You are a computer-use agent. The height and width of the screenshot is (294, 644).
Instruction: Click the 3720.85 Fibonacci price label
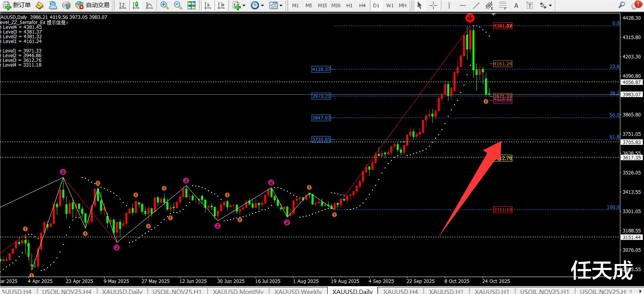click(x=321, y=139)
